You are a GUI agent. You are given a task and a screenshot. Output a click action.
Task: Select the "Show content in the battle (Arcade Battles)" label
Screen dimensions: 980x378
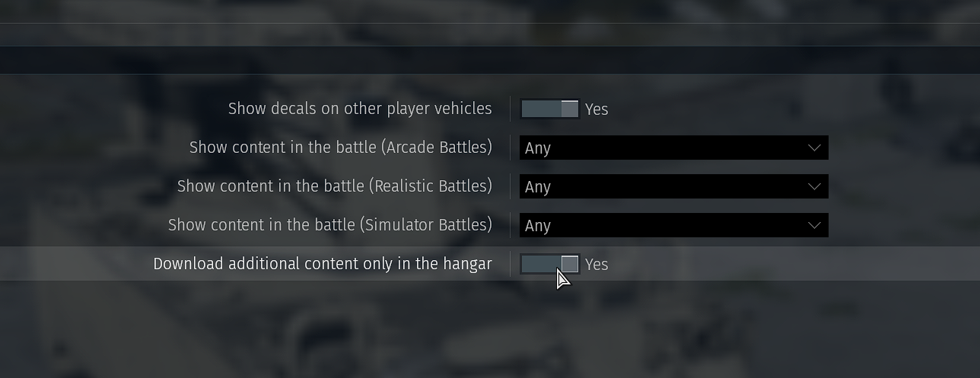point(340,148)
